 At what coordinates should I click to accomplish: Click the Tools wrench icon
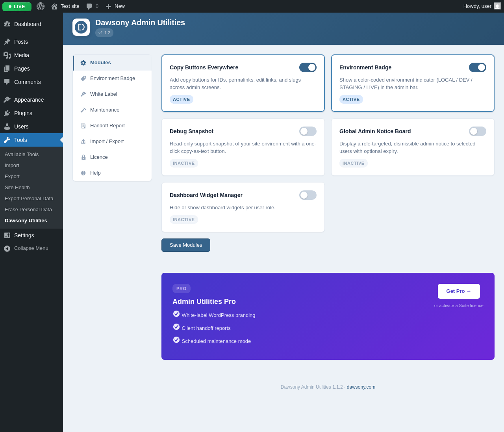pos(7,140)
